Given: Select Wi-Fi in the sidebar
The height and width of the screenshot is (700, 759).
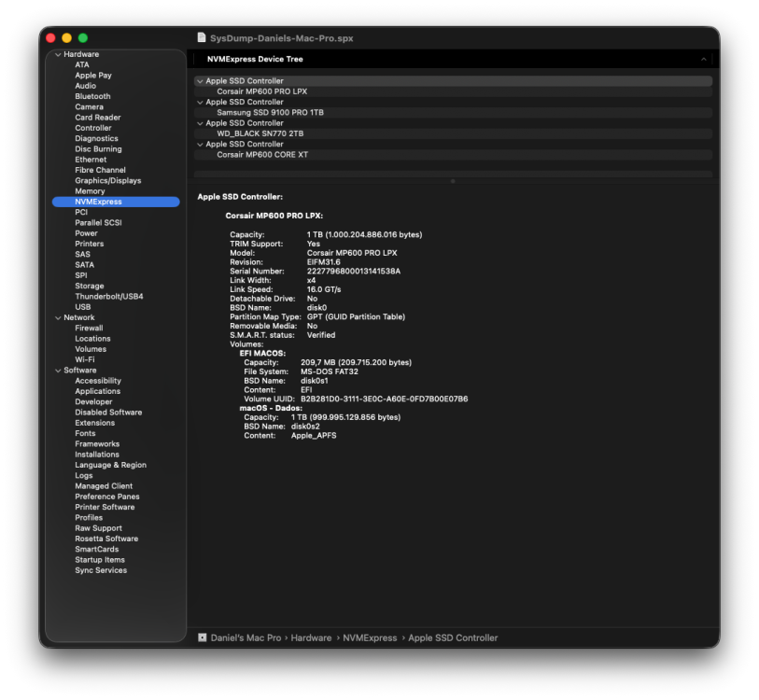Looking at the screenshot, I should [x=85, y=359].
